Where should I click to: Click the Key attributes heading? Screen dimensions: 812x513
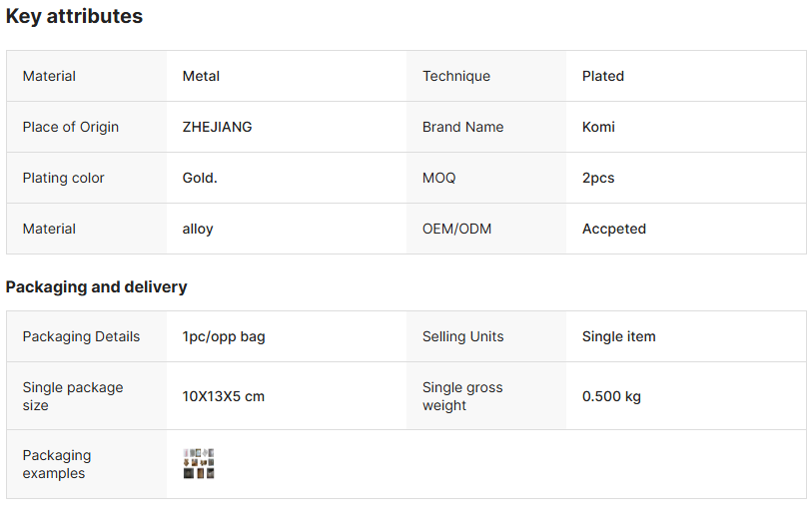click(75, 17)
